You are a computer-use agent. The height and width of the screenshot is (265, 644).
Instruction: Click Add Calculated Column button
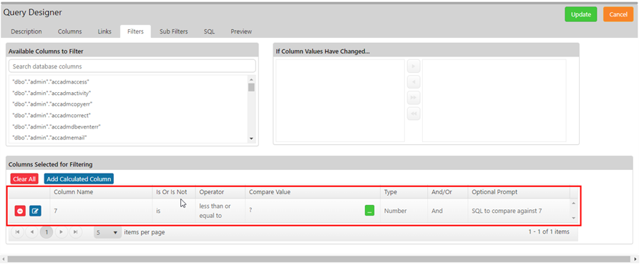click(79, 179)
